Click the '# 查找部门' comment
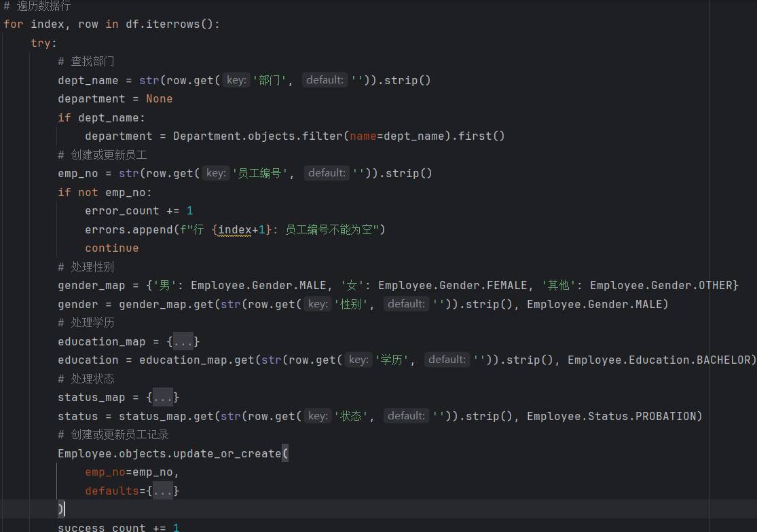This screenshot has width=757, height=532. click(86, 61)
